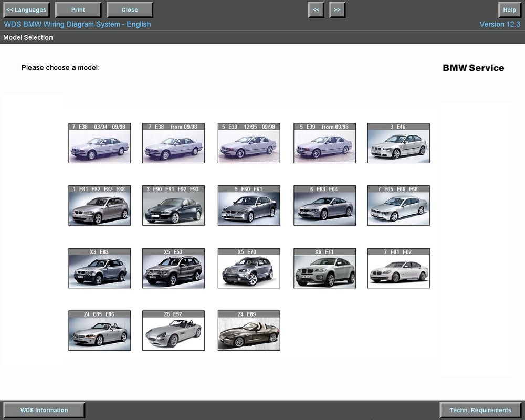Select the 3 E46 model thumbnail
This screenshot has width=525, height=420.
click(398, 143)
